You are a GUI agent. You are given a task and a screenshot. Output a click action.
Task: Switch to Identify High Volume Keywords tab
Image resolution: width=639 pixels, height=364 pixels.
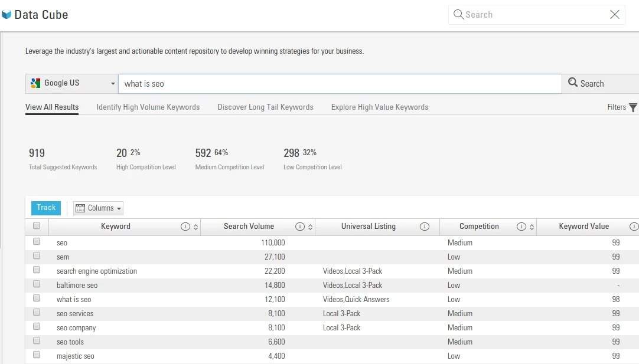pos(148,107)
